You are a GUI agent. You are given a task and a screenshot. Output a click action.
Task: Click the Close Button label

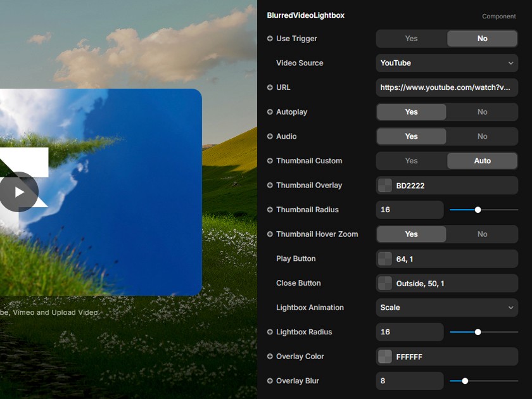click(298, 283)
